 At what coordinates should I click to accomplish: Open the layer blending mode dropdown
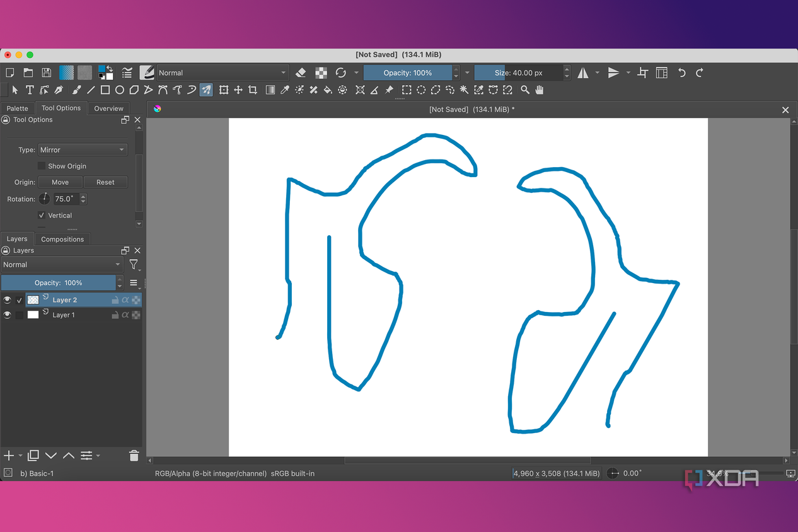[62, 265]
